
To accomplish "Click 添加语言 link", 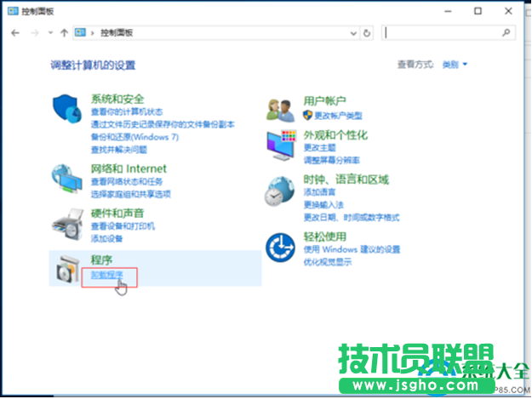I will 319,192.
